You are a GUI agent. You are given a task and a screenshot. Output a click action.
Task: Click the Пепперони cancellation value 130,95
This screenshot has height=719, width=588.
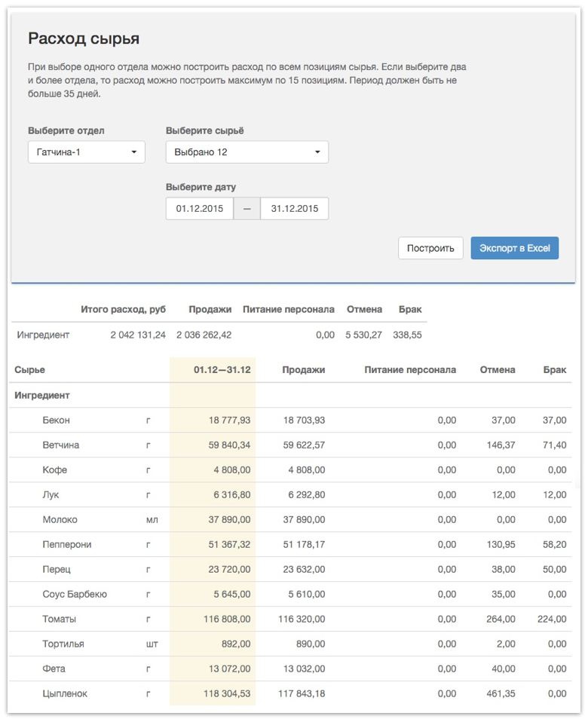[x=501, y=544]
